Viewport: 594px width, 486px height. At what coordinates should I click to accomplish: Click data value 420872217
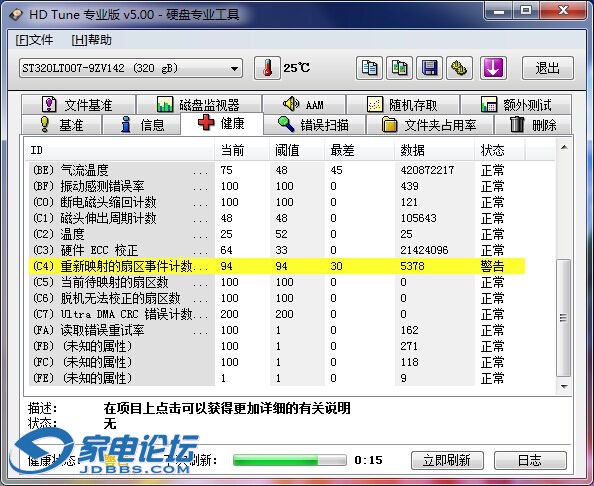(x=427, y=170)
